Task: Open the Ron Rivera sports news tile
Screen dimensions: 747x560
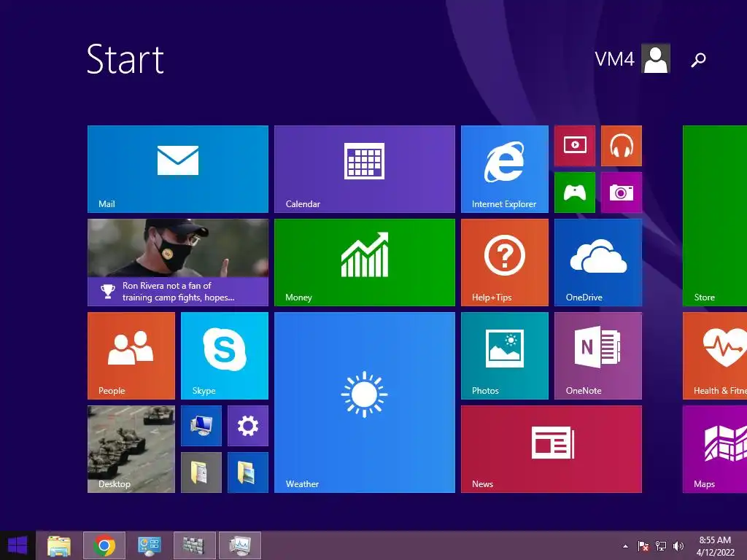Action: click(178, 262)
